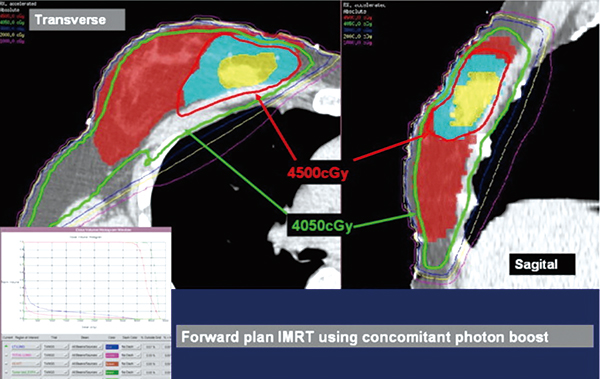Click the red 4500cGy isodose label
The height and width of the screenshot is (379, 600).
[318, 173]
